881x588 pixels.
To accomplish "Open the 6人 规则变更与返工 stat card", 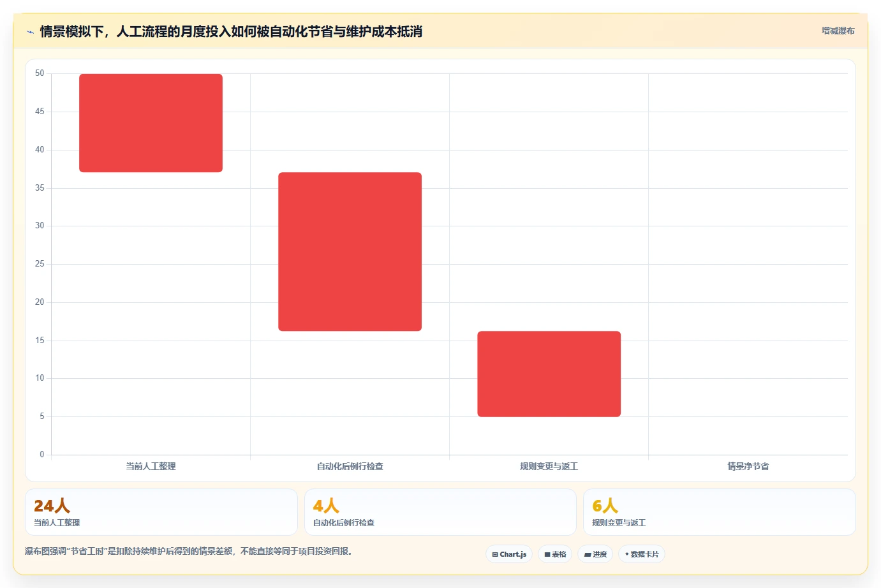I will 719,512.
